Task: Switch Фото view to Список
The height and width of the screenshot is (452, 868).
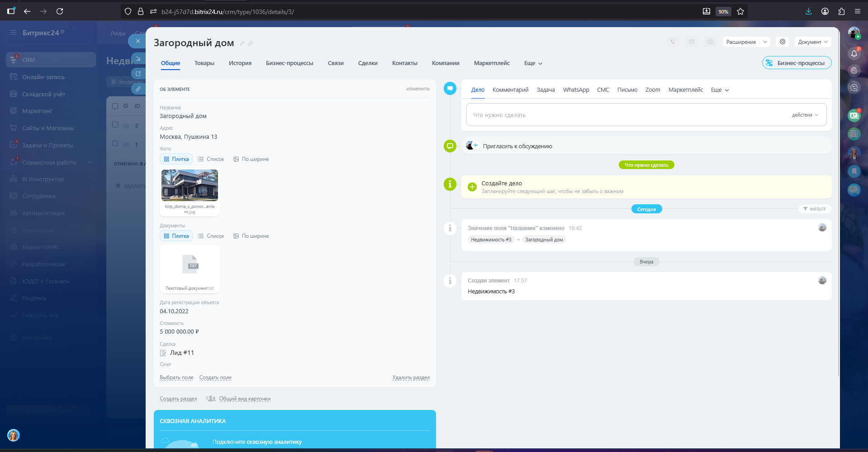Action: point(211,159)
